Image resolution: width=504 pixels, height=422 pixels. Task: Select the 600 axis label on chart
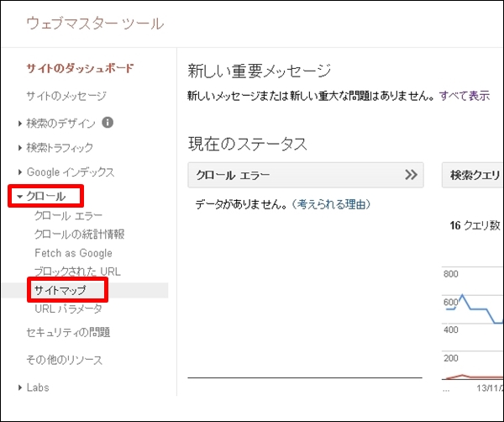450,302
